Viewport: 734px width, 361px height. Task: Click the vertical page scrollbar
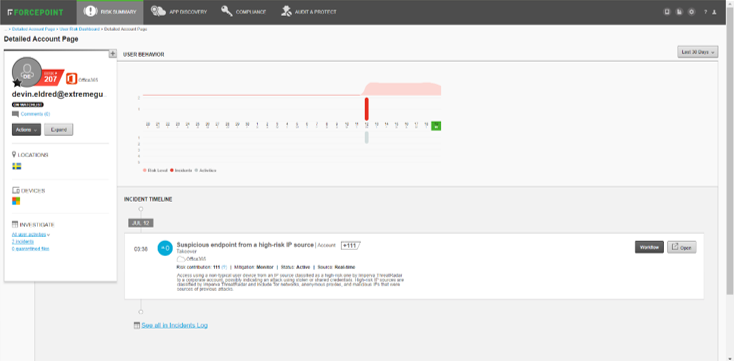tap(730, 150)
